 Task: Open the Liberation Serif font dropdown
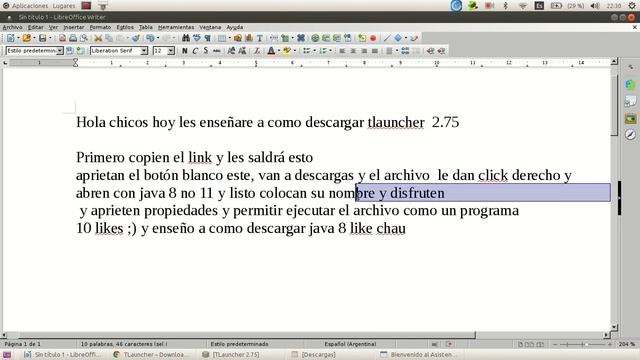click(x=144, y=51)
